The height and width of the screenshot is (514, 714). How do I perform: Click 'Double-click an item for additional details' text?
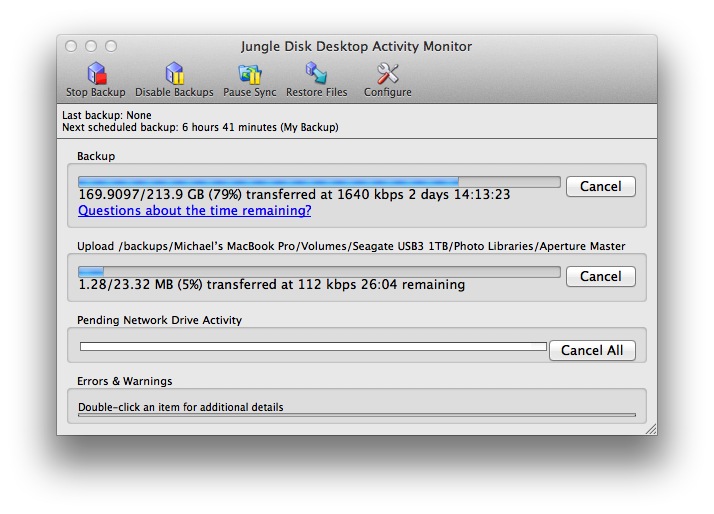(x=181, y=407)
